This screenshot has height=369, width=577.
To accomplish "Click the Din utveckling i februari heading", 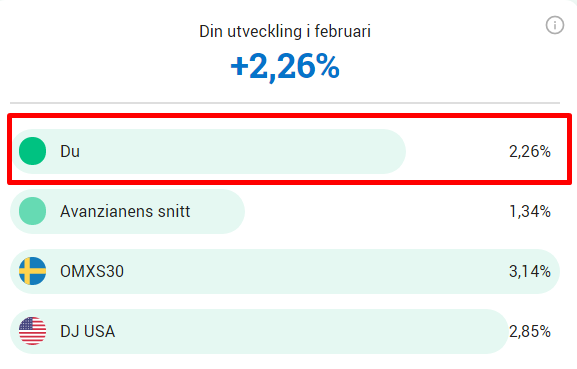I will point(285,31).
